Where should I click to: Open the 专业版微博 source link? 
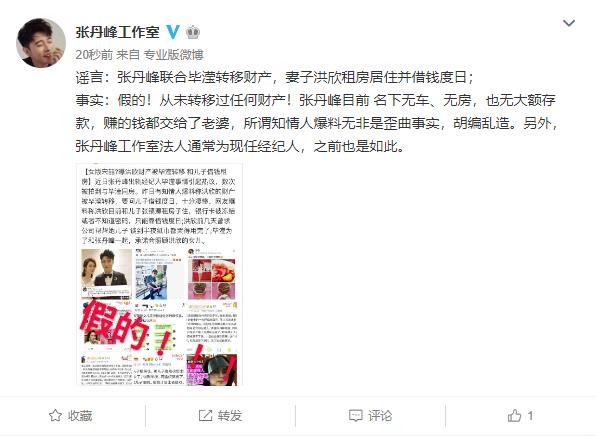173,55
